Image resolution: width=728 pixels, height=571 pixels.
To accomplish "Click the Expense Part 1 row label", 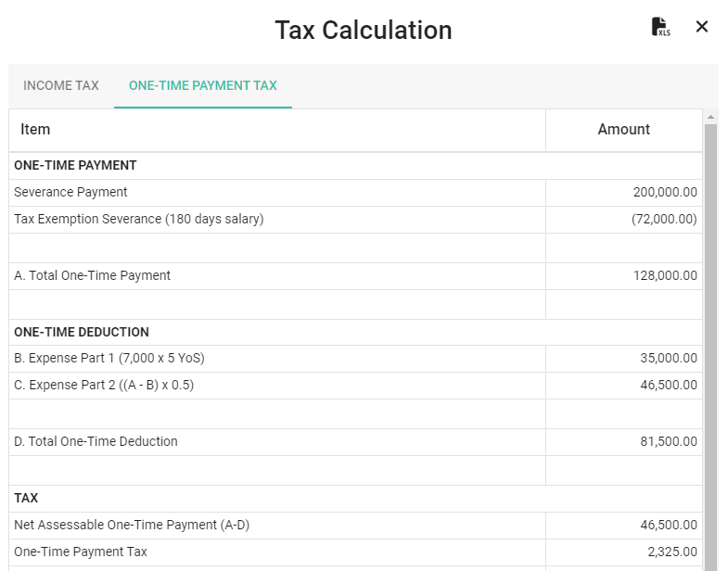I will pos(109,359).
